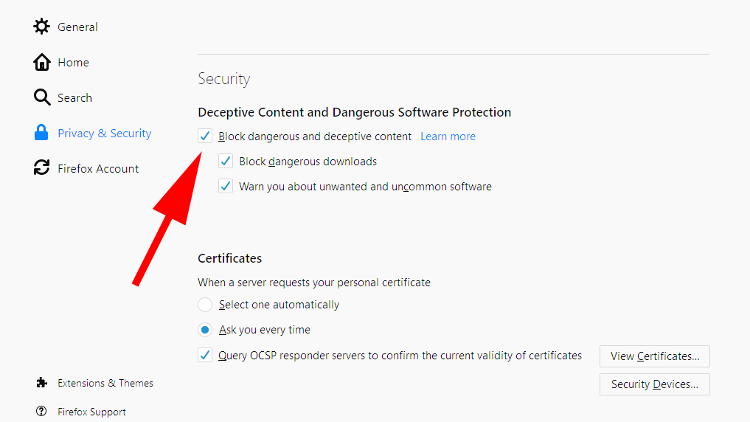Follow the Learn more link
Screen dimensions: 750x422
(x=448, y=136)
